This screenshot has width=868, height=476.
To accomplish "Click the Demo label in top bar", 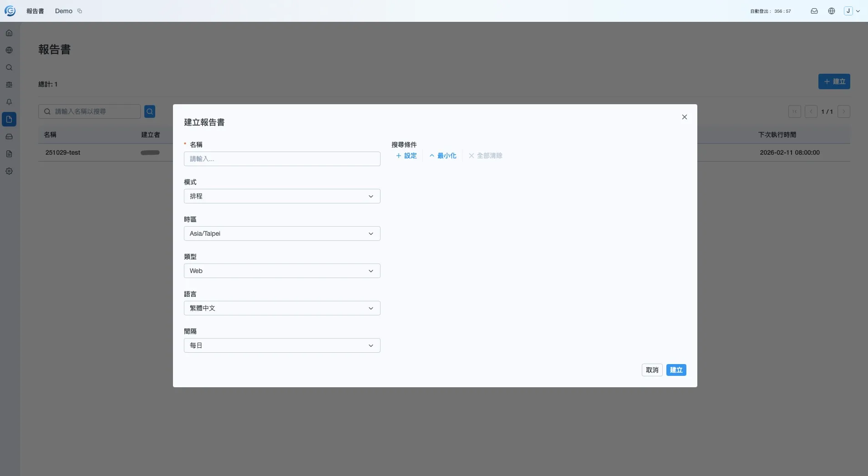I will click(64, 11).
